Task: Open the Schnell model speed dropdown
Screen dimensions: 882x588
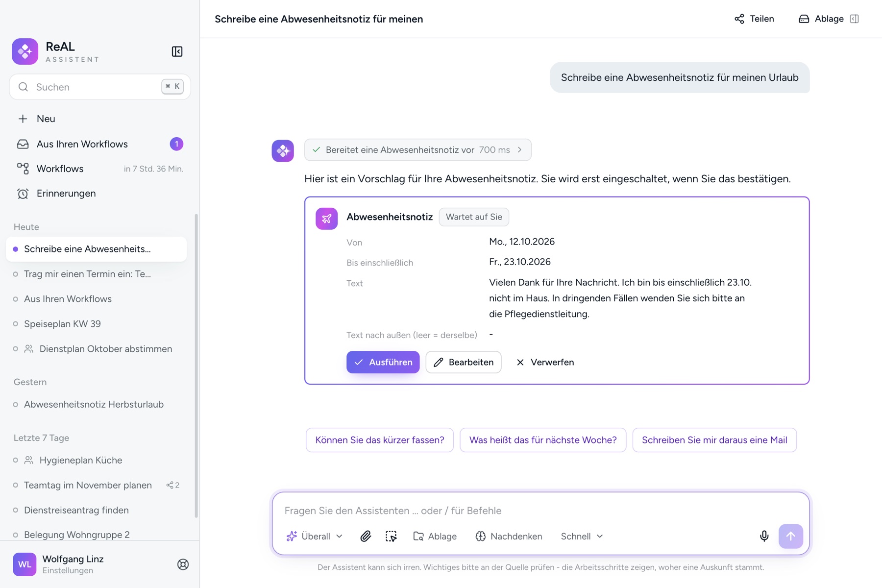Action: [582, 536]
